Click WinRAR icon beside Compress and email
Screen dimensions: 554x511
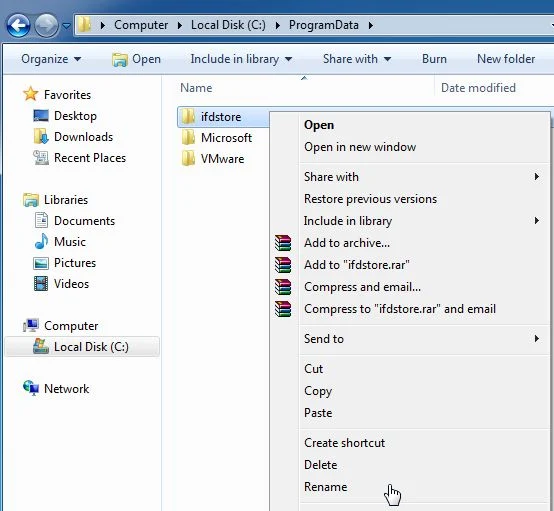click(x=283, y=287)
